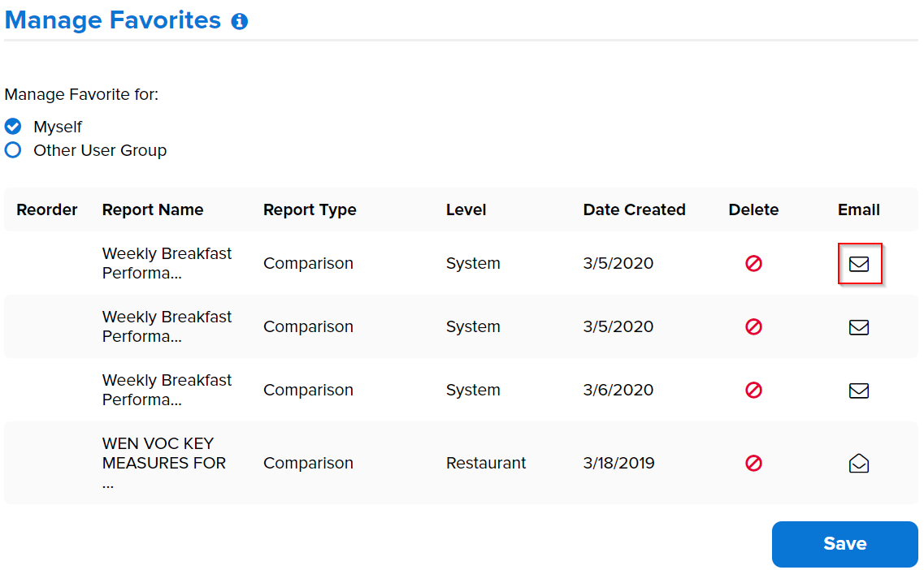Screen dimensions: 924x570
Task: Click the Date Created column header
Action: point(634,209)
